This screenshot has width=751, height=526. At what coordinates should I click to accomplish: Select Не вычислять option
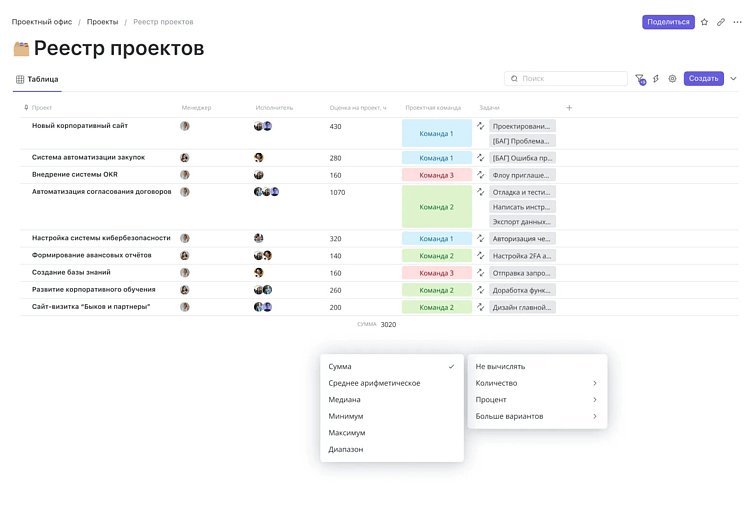pyautogui.click(x=537, y=366)
